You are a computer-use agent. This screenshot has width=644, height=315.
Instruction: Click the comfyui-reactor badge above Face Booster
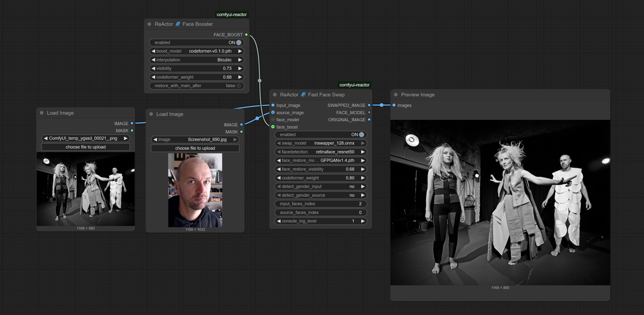tap(231, 15)
